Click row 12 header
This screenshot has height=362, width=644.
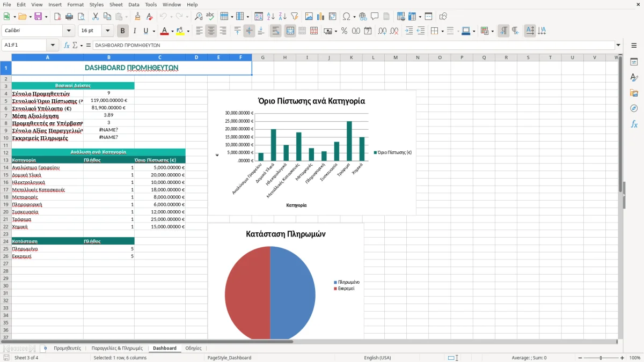5,152
